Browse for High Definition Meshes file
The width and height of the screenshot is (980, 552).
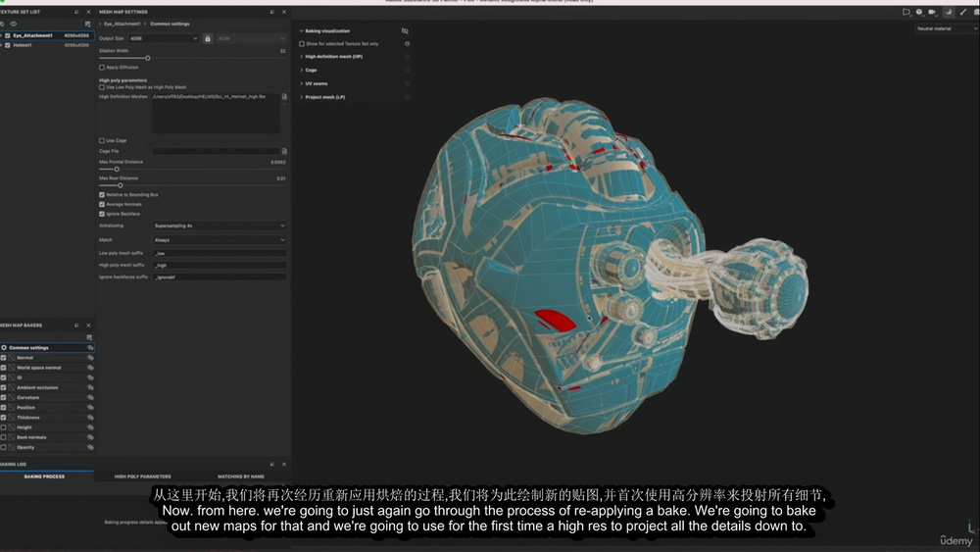(284, 97)
